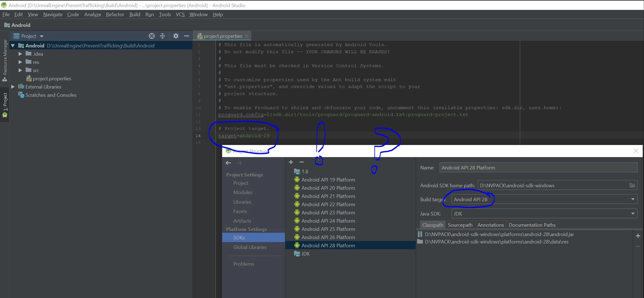Click the Android breadcrumb in navigation bar
Image resolution: width=644 pixels, height=298 pixels.
click(17, 25)
